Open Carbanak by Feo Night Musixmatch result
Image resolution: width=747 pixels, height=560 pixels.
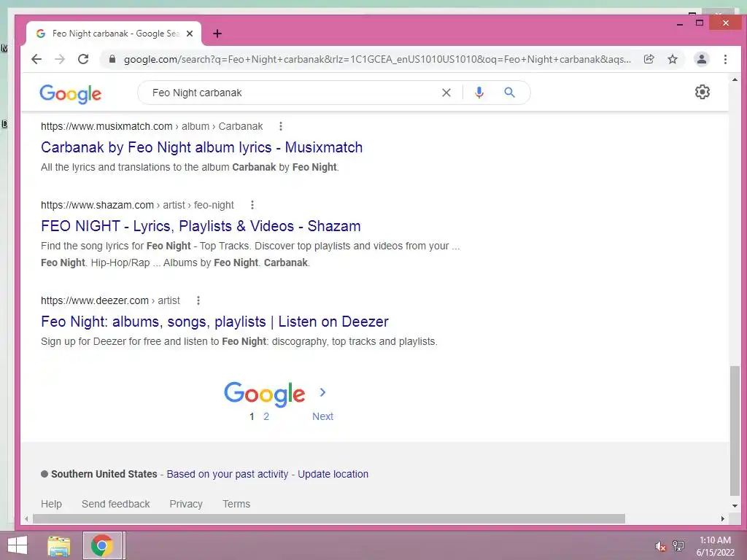[201, 147]
